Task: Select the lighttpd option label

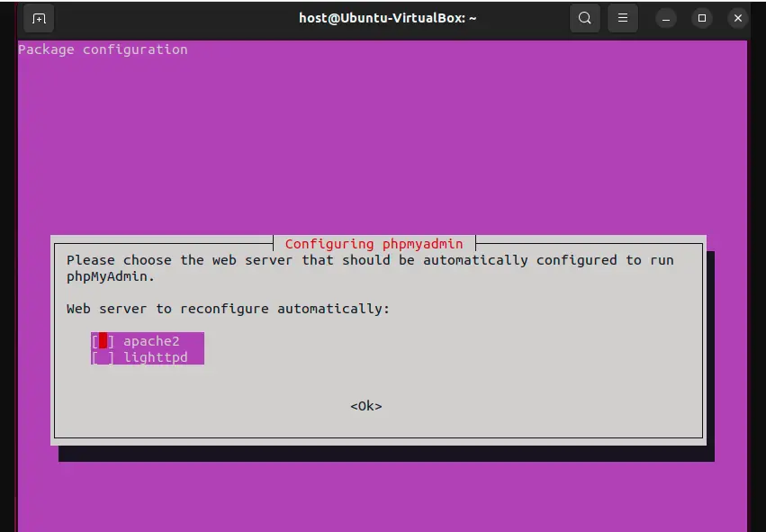Action: [155, 357]
